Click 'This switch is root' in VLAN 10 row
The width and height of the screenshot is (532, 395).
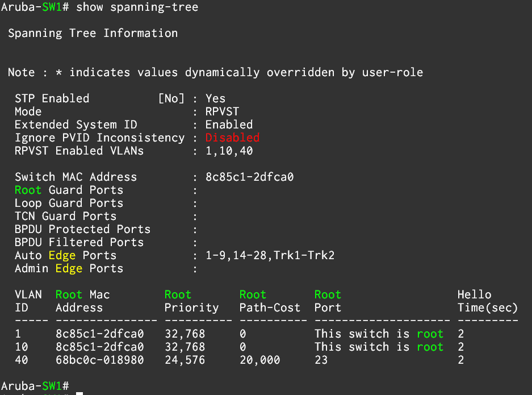coord(379,347)
